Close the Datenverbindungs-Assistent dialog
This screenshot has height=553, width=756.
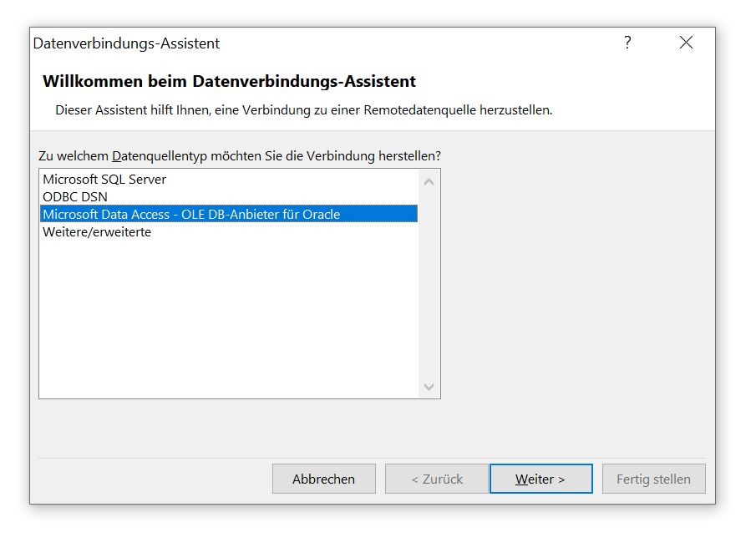pyautogui.click(x=686, y=43)
